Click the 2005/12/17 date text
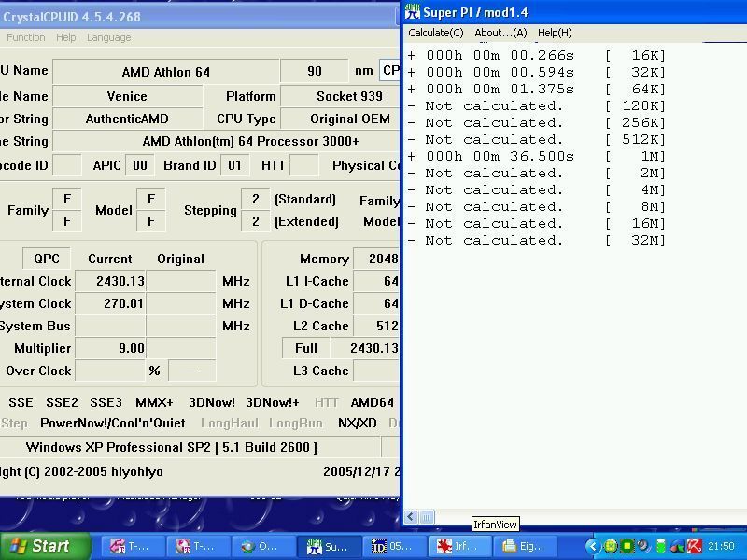Viewport: 747px width, 560px height. (x=357, y=471)
